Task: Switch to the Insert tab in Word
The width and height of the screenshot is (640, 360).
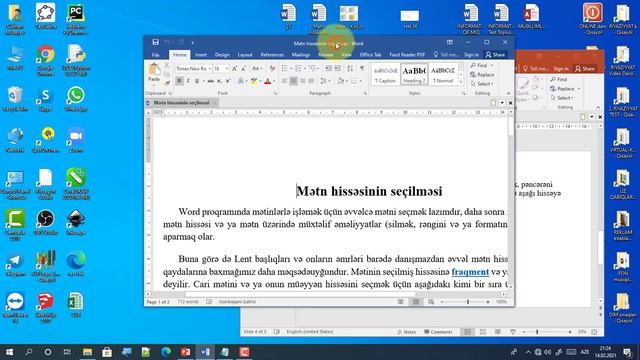Action: point(200,55)
